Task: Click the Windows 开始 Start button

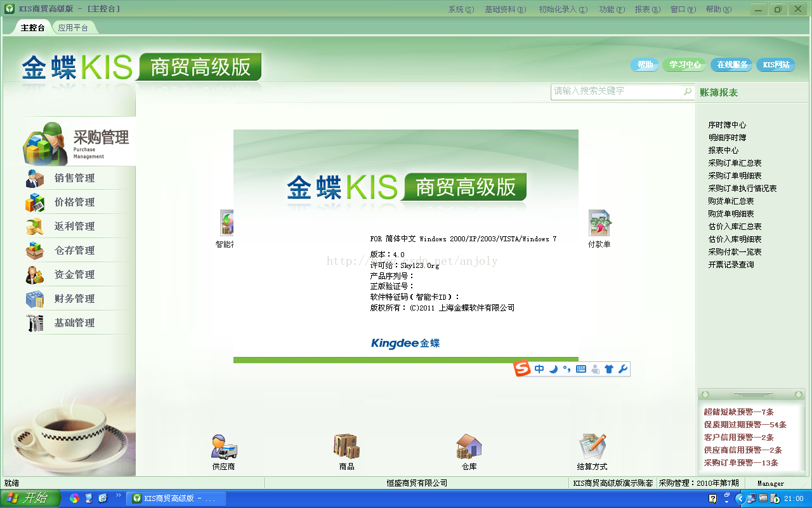Action: tap(30, 498)
